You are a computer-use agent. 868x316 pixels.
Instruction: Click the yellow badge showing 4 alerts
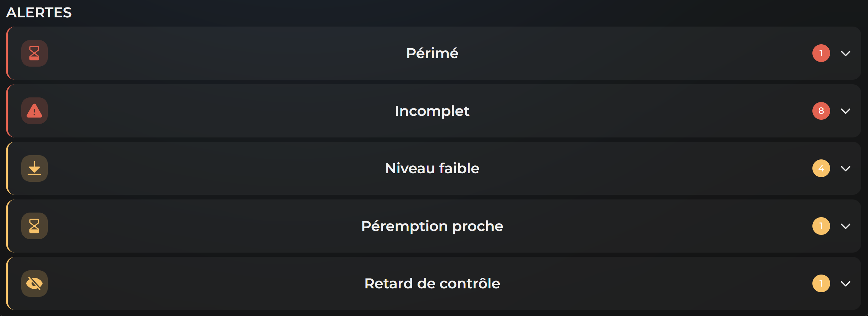(821, 168)
